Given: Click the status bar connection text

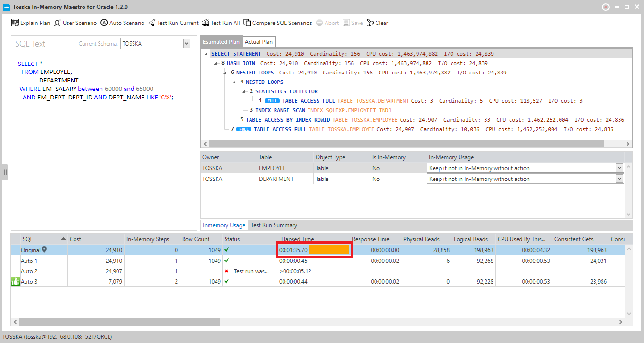Looking at the screenshot, I should coord(58,337).
